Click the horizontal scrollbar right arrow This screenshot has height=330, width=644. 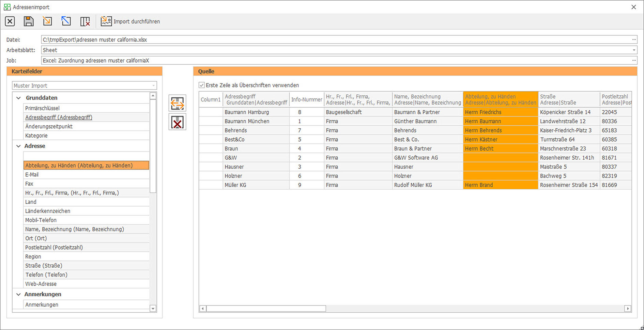click(x=627, y=309)
